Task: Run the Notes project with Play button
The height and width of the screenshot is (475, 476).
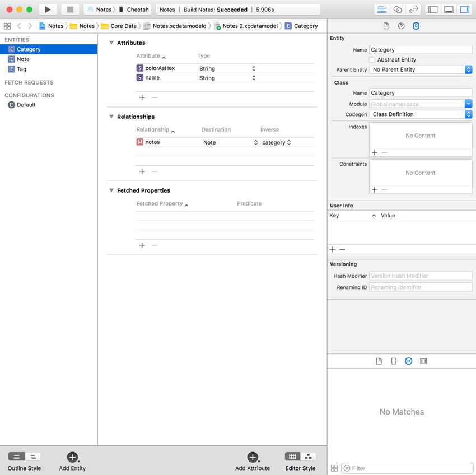Action: [48, 10]
